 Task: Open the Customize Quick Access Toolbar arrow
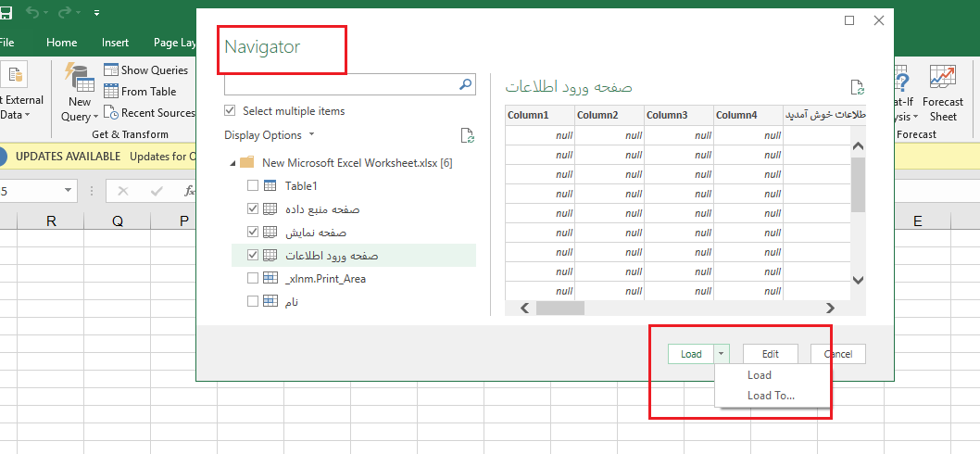click(x=97, y=12)
